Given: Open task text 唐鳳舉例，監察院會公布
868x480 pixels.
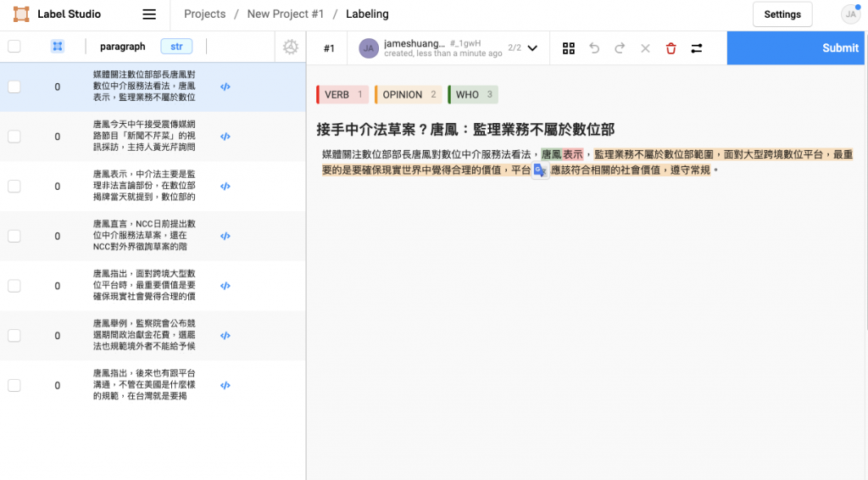Looking at the screenshot, I should [x=144, y=336].
